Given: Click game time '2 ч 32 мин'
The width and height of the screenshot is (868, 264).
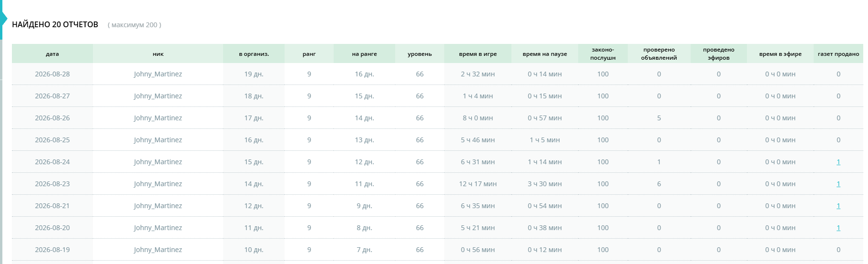Looking at the screenshot, I should (478, 74).
